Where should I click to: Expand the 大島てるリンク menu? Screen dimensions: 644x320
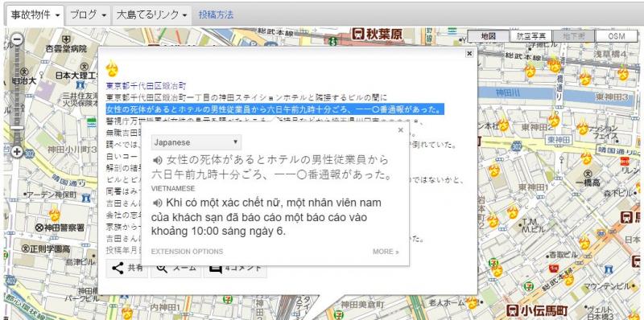pos(152,15)
